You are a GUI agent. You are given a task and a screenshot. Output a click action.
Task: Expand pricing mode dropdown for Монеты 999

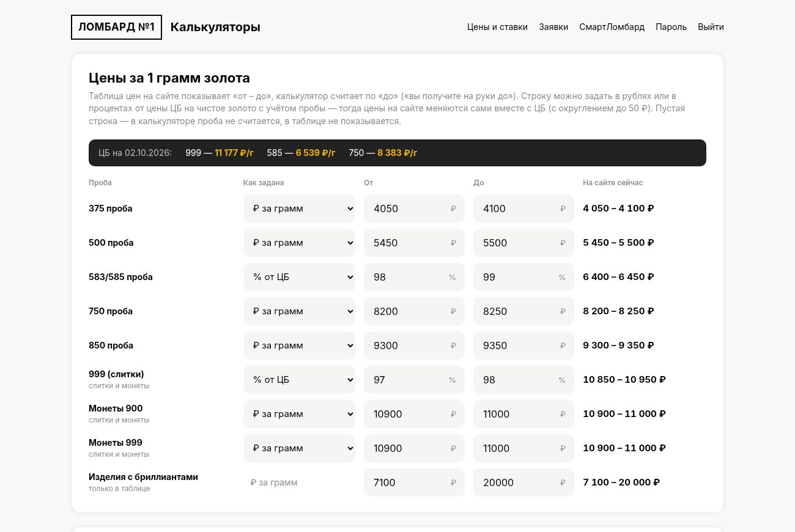299,448
